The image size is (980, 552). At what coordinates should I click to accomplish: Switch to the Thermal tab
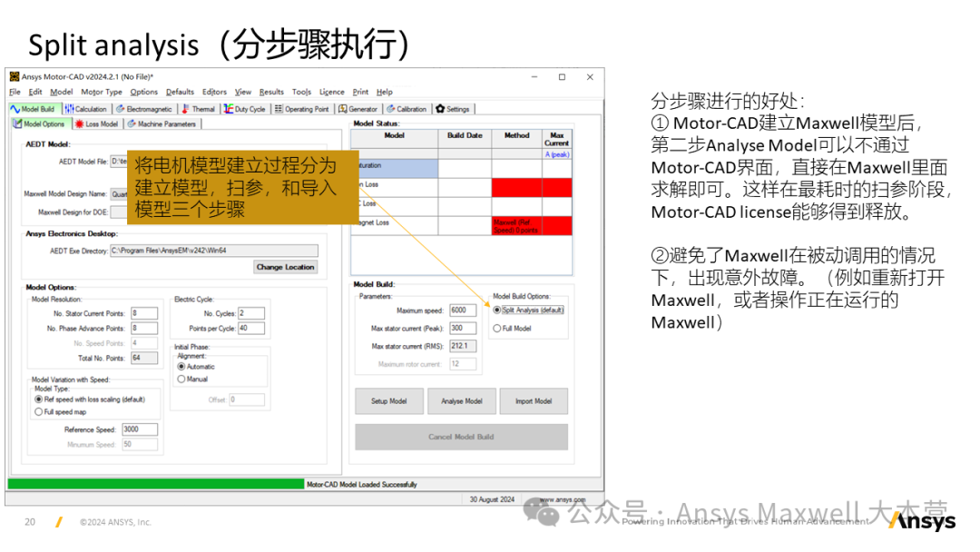[198, 109]
